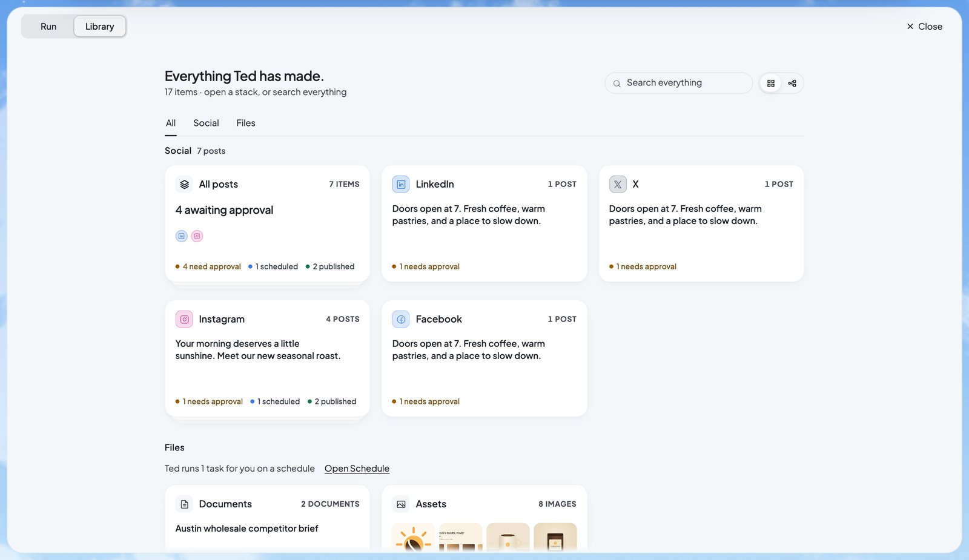Click the Assets image icon

point(401,504)
